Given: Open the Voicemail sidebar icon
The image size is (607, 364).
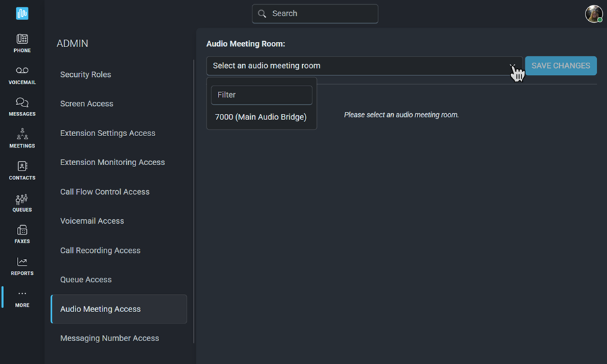Looking at the screenshot, I should pyautogui.click(x=22, y=70).
